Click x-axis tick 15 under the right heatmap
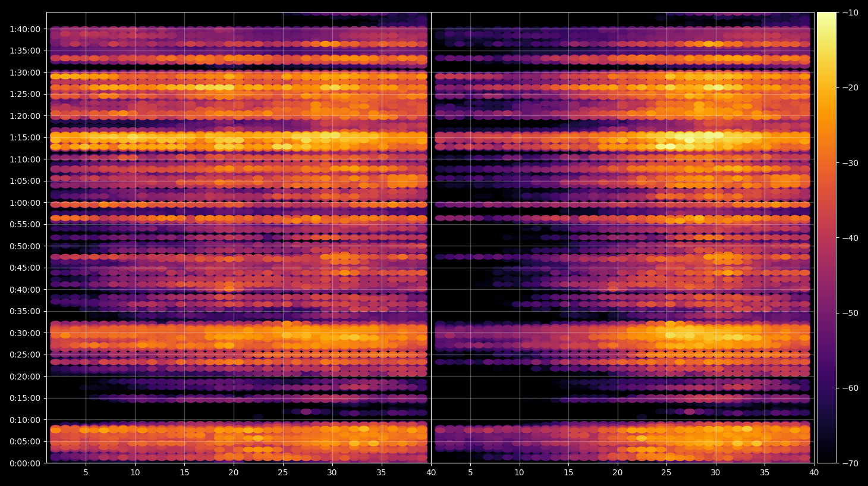 click(568, 473)
